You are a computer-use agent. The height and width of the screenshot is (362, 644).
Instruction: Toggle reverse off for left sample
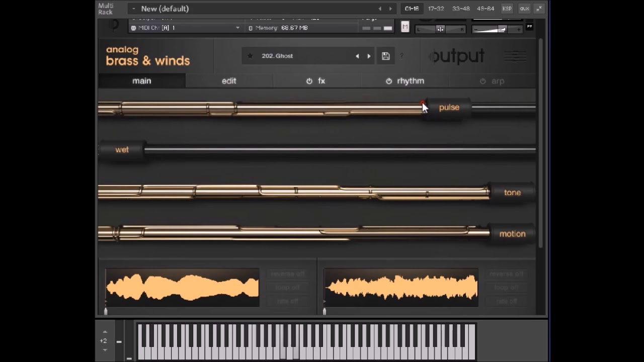288,274
